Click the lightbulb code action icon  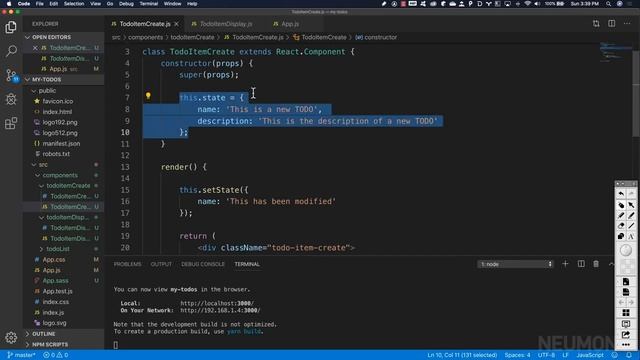click(148, 96)
